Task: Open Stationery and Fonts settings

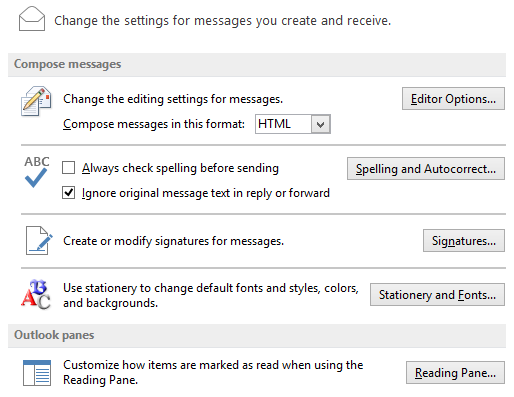Action: (437, 295)
